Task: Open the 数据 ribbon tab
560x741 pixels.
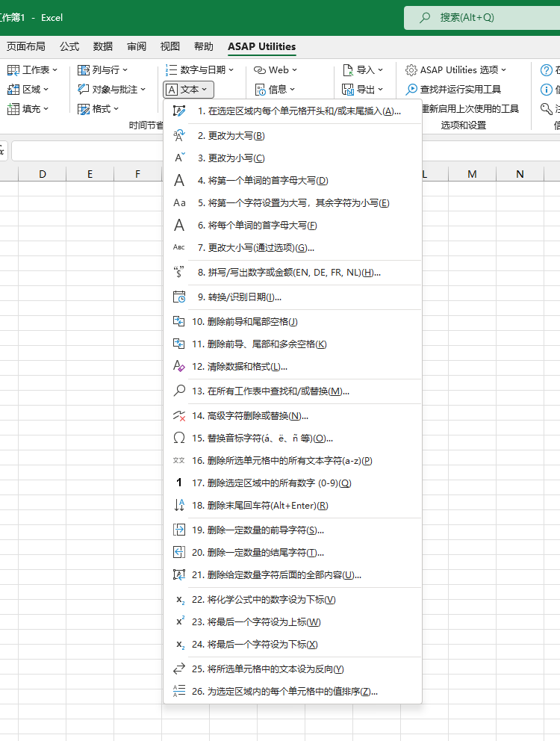Action: pos(103,46)
